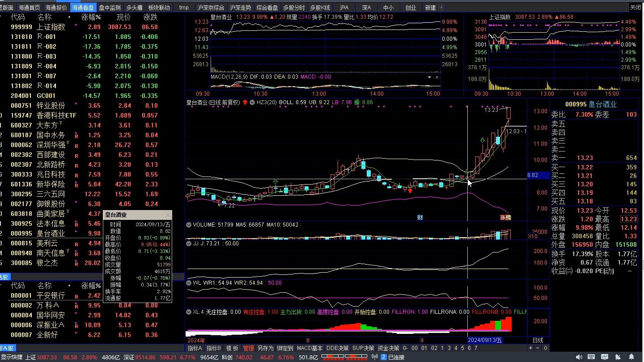Click the connection count badge 2
This screenshot has width=644, height=362.
(383, 357)
